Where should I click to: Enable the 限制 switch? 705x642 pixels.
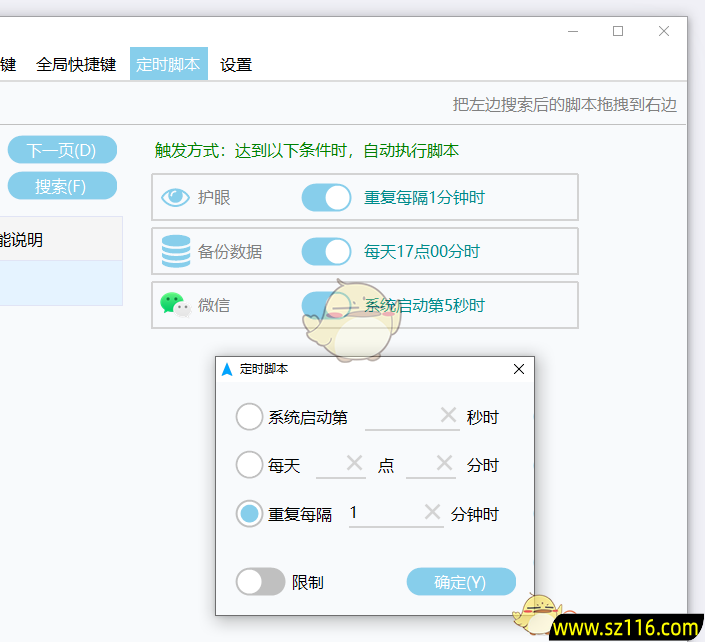click(x=260, y=582)
